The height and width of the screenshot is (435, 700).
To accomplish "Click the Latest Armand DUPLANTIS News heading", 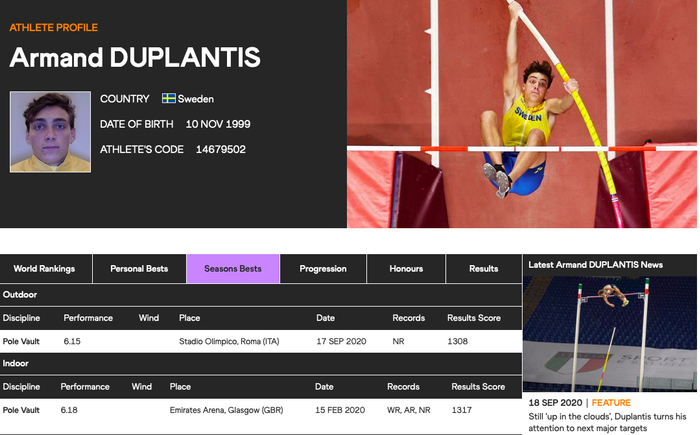I will 595,265.
